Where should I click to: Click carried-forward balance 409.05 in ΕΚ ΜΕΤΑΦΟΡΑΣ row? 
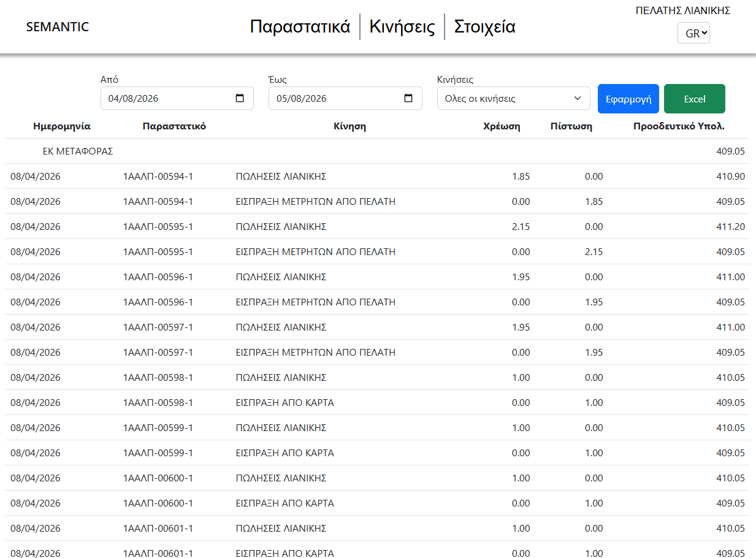click(x=731, y=151)
